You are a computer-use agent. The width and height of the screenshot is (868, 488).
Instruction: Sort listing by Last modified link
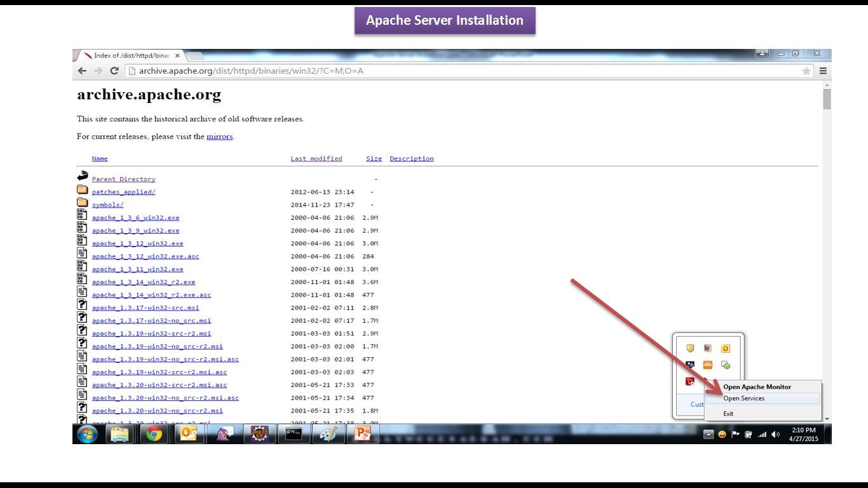pos(316,159)
